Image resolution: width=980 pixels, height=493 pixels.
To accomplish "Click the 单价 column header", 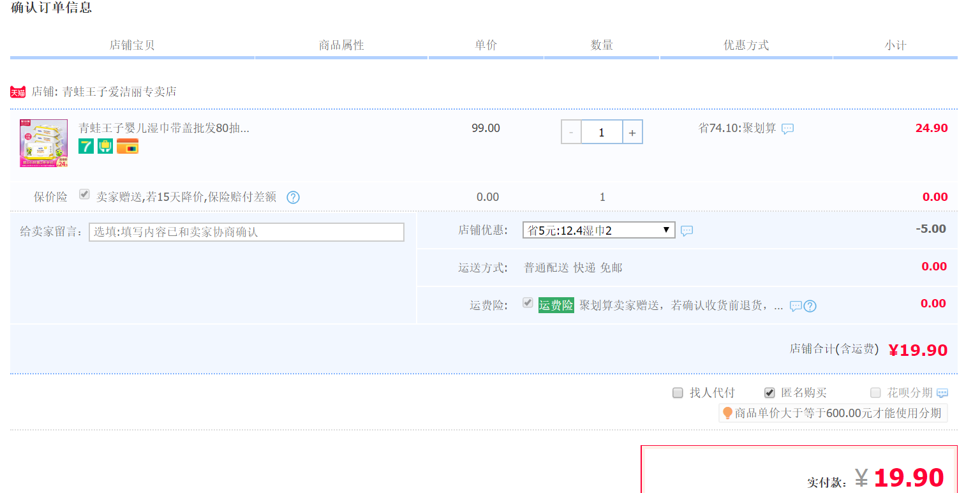I will (x=486, y=45).
